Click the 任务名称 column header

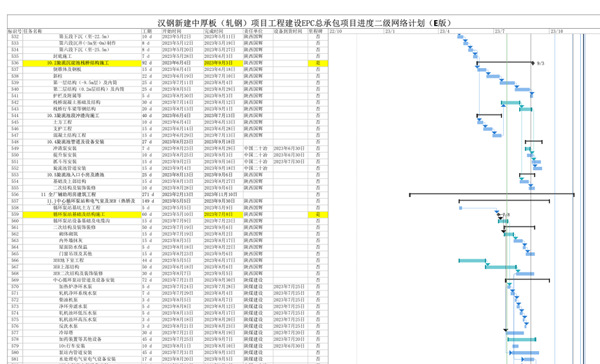pos(33,31)
